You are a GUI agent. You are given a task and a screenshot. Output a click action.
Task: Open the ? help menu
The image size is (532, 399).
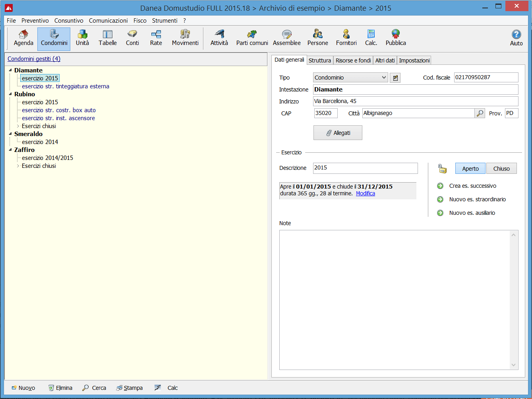tap(184, 21)
